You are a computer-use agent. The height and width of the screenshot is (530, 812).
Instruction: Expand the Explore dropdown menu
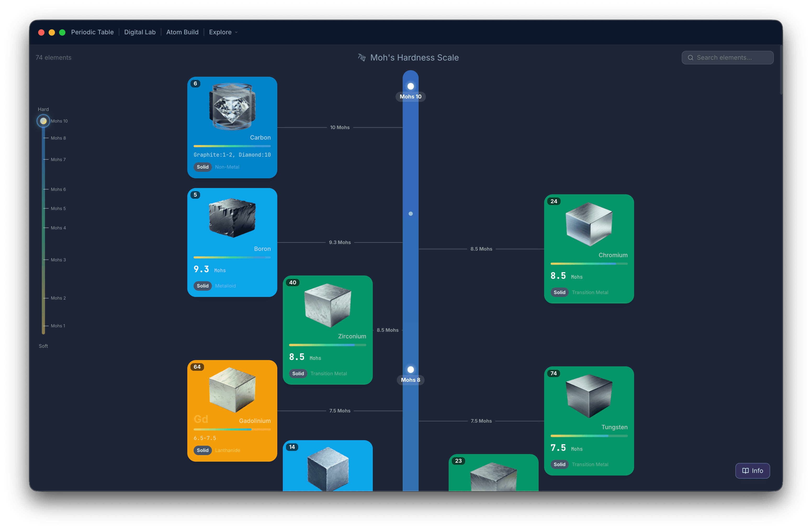point(223,32)
